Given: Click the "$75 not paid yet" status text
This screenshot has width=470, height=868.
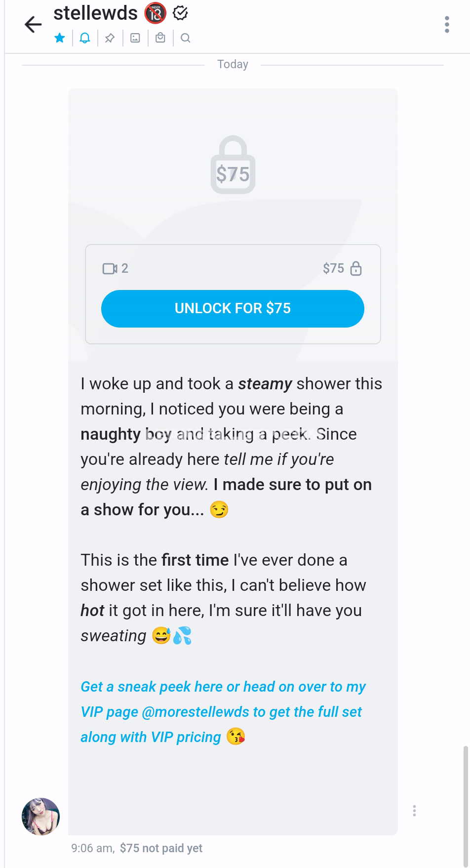Looking at the screenshot, I should 161,848.
